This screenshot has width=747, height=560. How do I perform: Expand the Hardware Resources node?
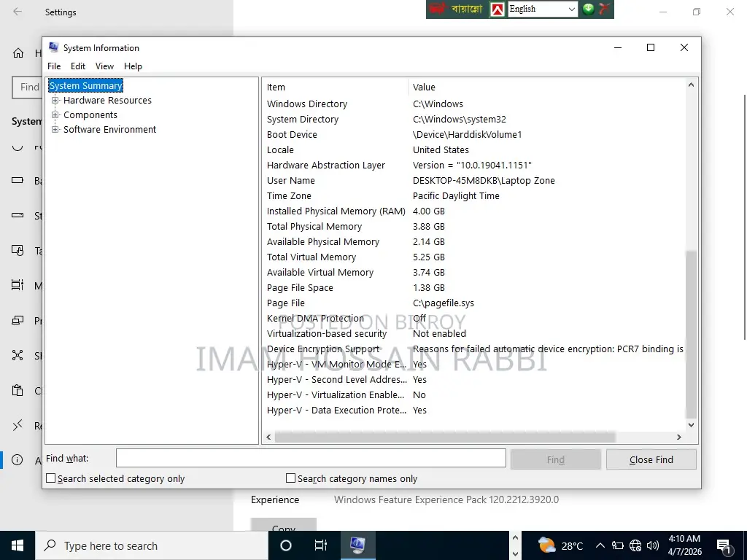click(55, 101)
